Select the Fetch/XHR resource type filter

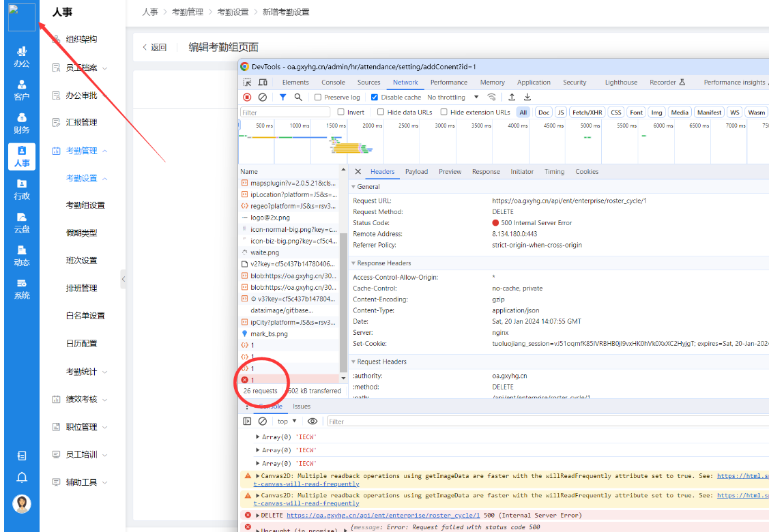pyautogui.click(x=587, y=113)
